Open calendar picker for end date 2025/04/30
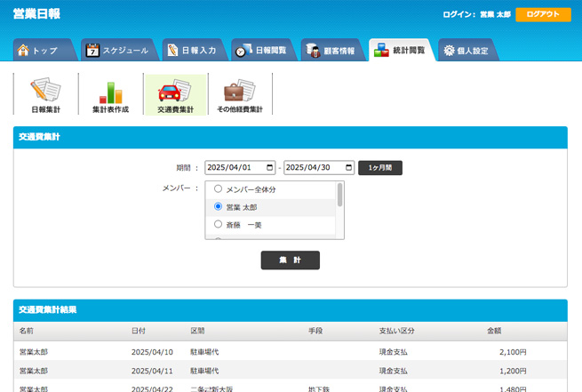582x392 pixels. point(348,168)
